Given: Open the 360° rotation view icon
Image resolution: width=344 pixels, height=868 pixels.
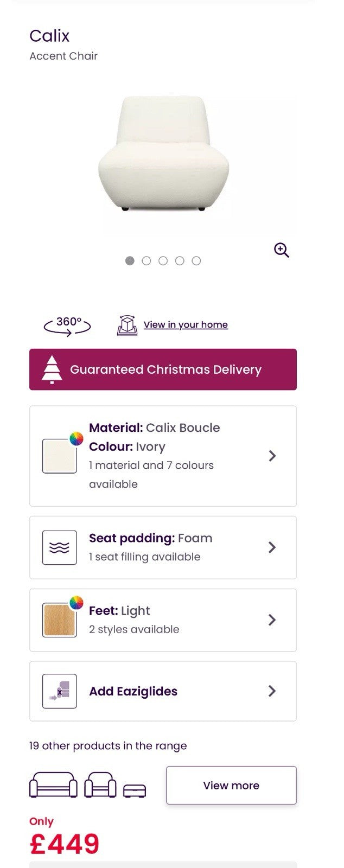Looking at the screenshot, I should (67, 325).
